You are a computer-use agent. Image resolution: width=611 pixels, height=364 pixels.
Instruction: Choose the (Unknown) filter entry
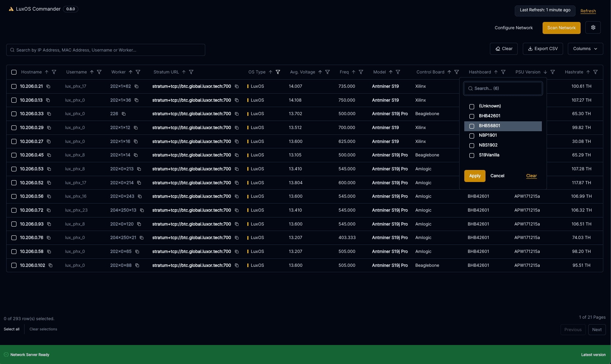[472, 106]
